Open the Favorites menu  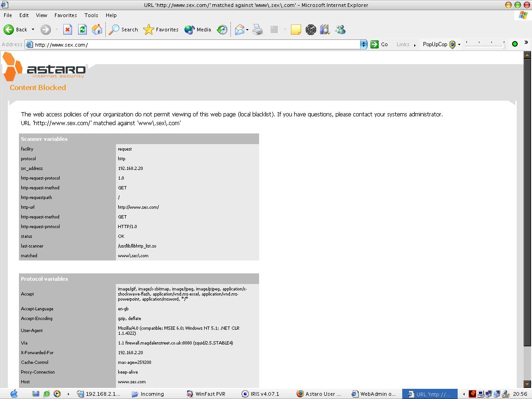click(x=66, y=15)
